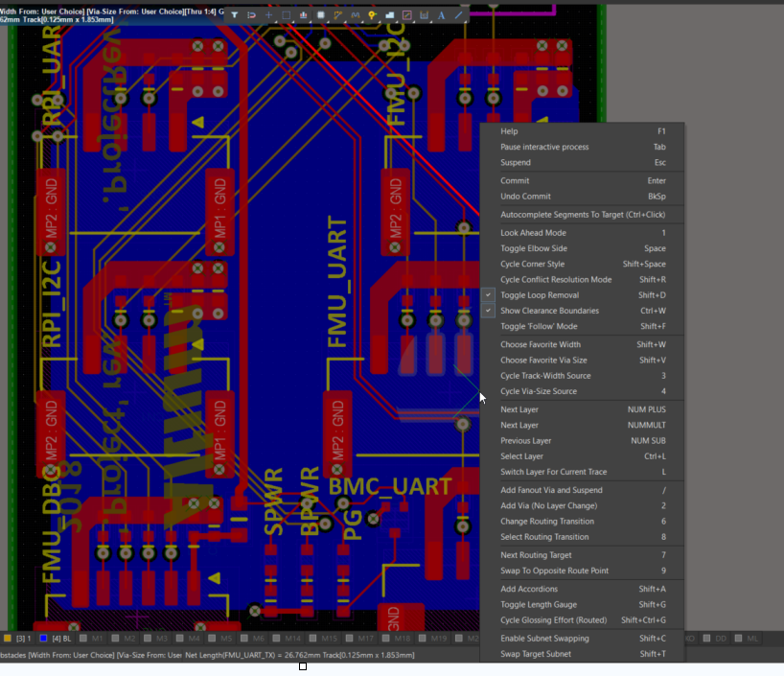Screen dimensions: 784x676
Task: Toggle the snapping magnet icon
Action: (252, 14)
